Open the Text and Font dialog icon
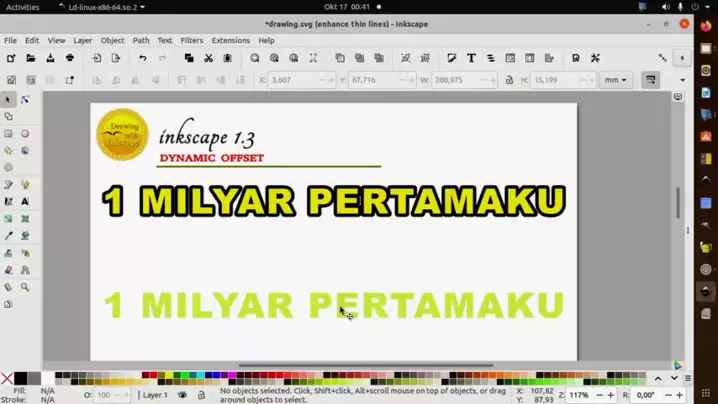This screenshot has height=404, width=718. tap(471, 59)
